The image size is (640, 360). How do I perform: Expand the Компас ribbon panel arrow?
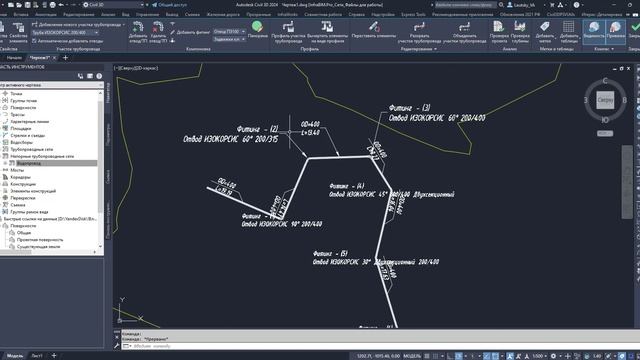click(612, 49)
